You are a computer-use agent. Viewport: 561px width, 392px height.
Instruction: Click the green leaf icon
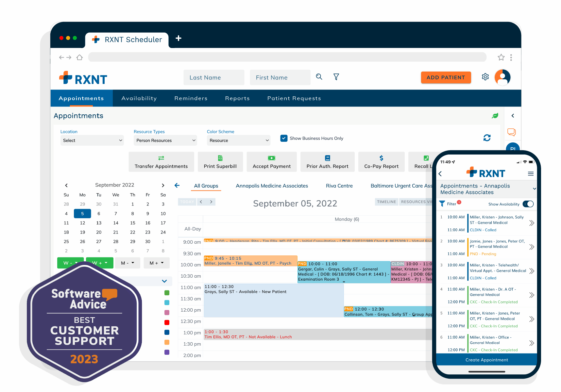point(495,116)
